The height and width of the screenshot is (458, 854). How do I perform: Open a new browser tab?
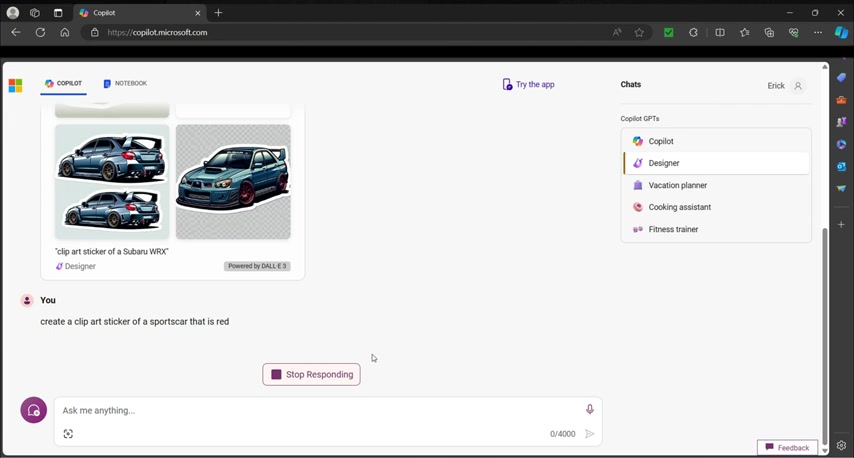[x=218, y=13]
